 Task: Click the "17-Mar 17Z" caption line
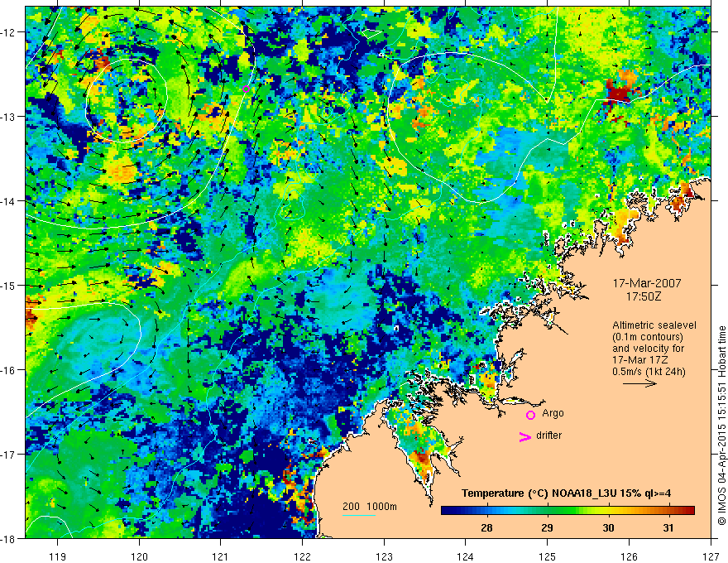(642, 360)
